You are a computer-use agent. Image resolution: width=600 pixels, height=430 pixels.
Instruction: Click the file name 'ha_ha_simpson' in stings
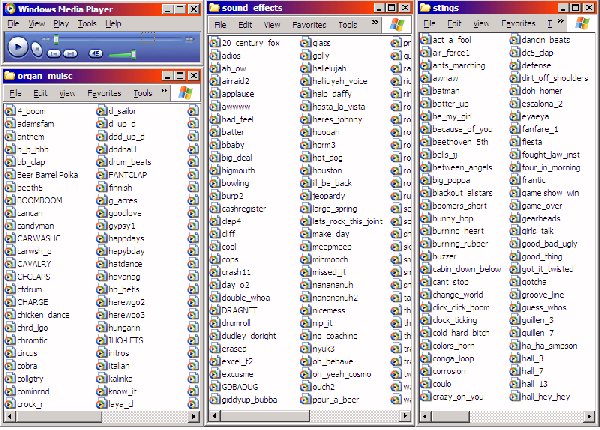(549, 346)
